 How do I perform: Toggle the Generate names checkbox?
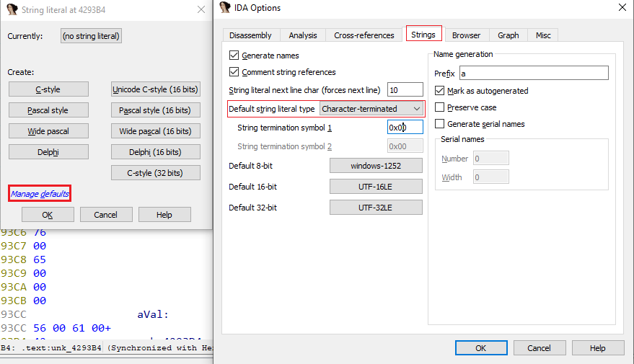(234, 56)
